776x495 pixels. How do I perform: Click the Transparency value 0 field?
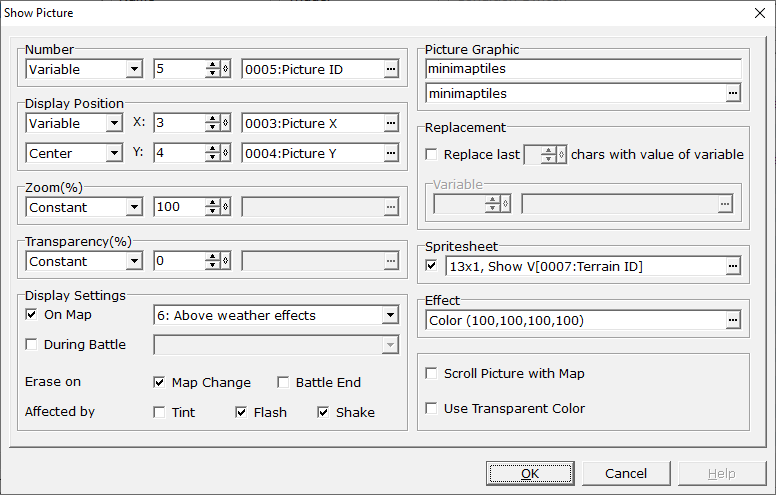tap(179, 261)
